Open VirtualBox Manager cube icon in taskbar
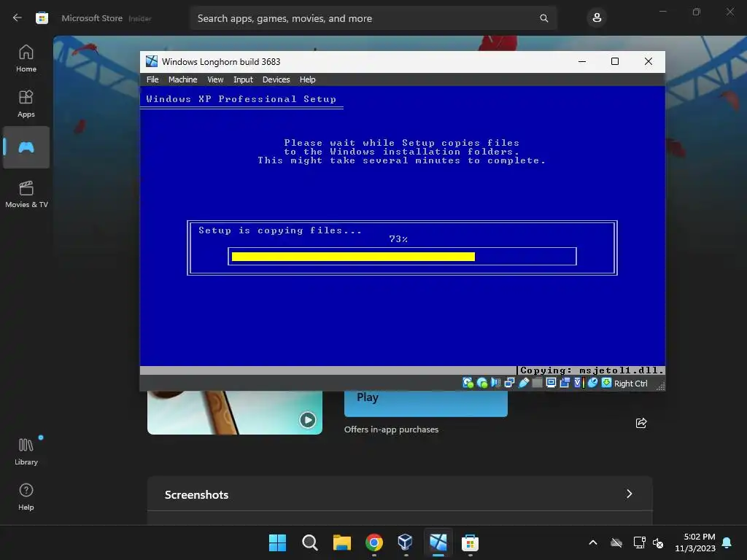This screenshot has width=747, height=560. 406,542
